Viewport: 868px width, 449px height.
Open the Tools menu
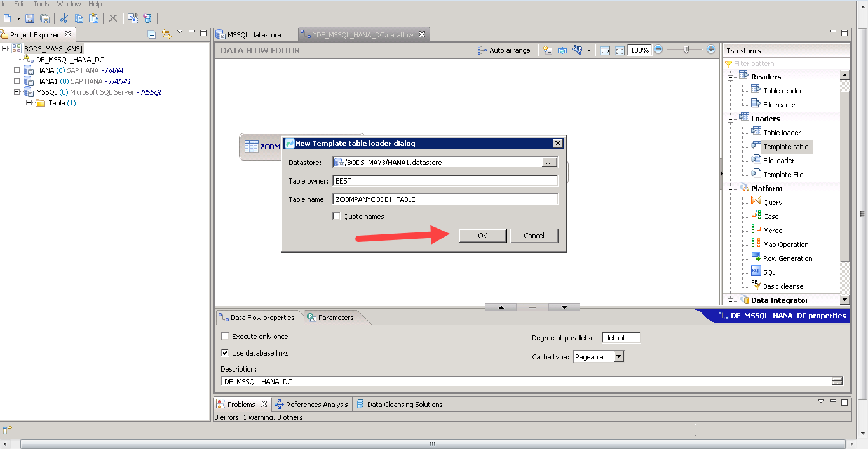coord(40,4)
